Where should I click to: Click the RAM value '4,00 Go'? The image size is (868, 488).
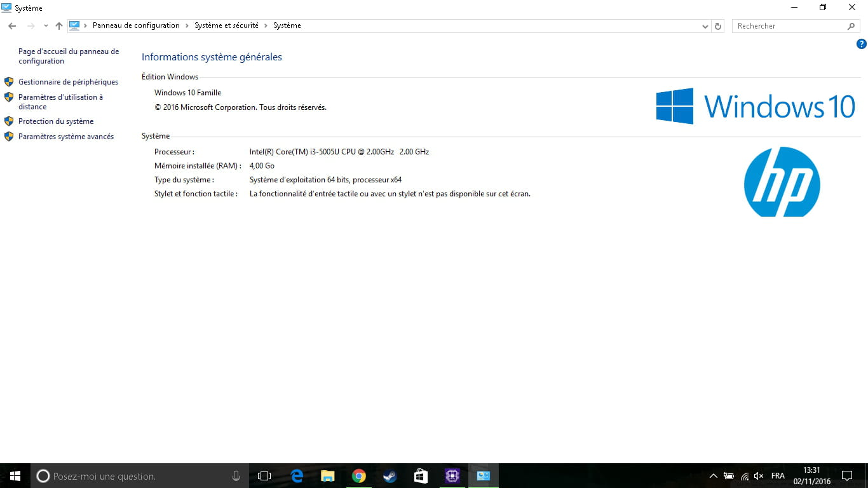(x=262, y=166)
